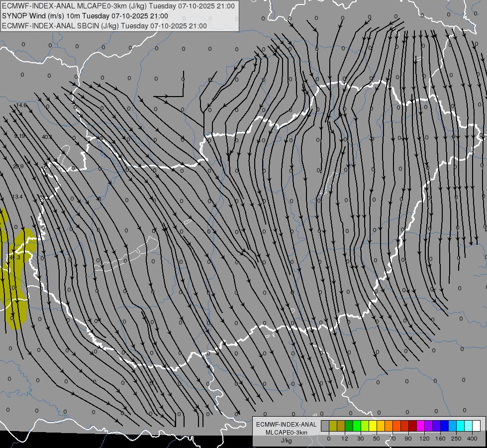The height and width of the screenshot is (448, 487).
Task: Pick the pure yellow legend swatch
Action: pyautogui.click(x=373, y=426)
